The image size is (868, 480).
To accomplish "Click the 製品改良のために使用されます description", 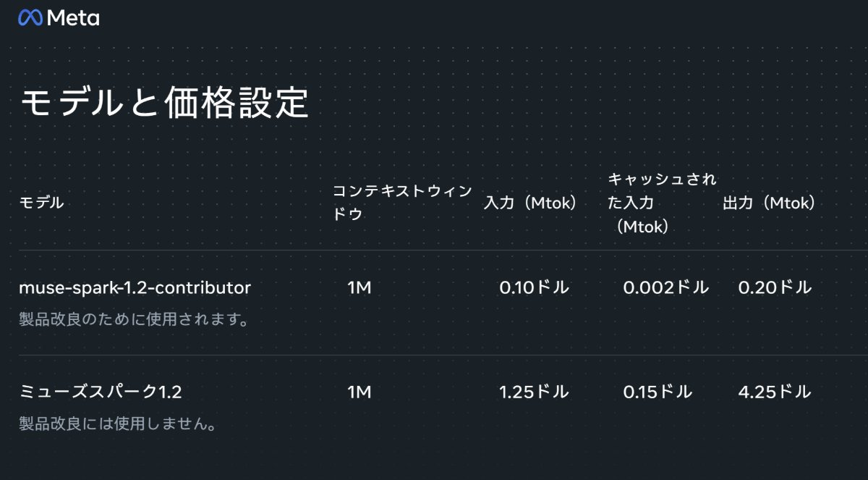I will point(134,319).
